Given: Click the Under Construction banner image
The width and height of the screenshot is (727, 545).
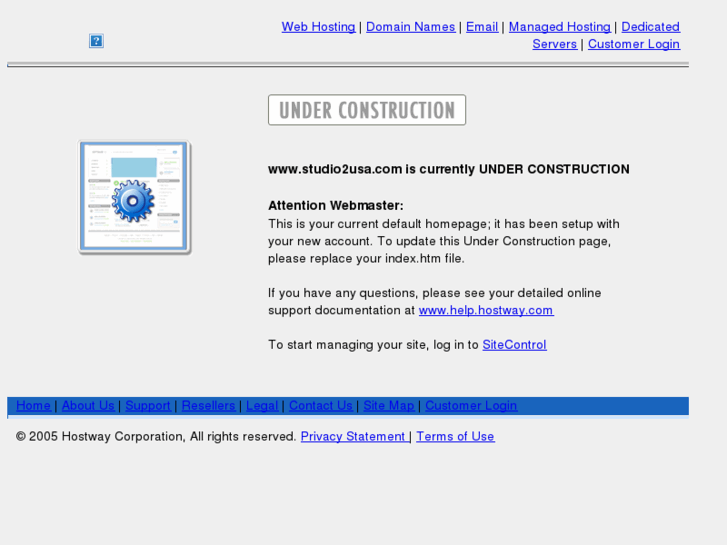Looking at the screenshot, I should (x=367, y=110).
